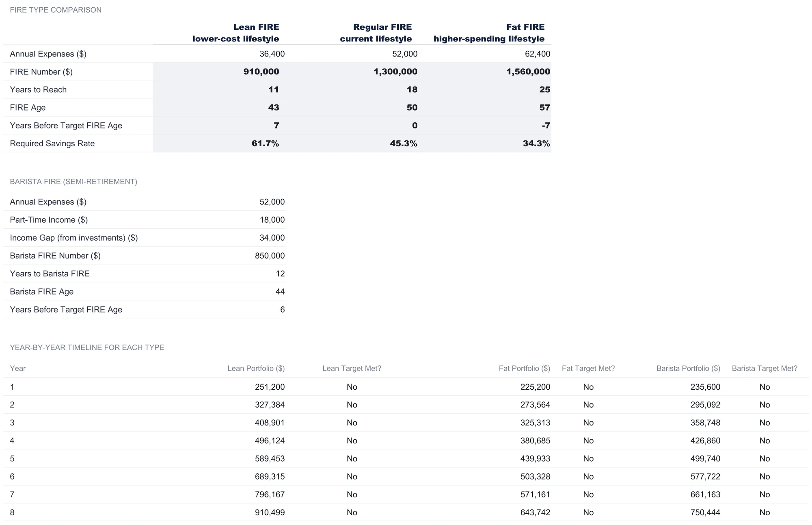Click the Barista Portfolio ($) column header
Screen dimensions: 812x525
pos(688,369)
